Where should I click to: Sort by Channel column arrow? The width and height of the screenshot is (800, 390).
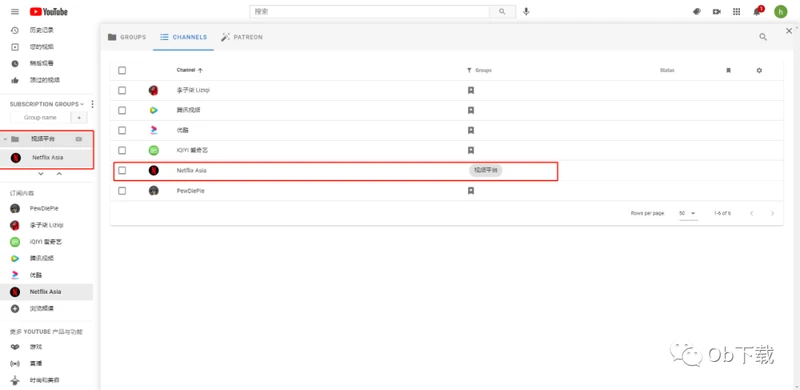[200, 70]
